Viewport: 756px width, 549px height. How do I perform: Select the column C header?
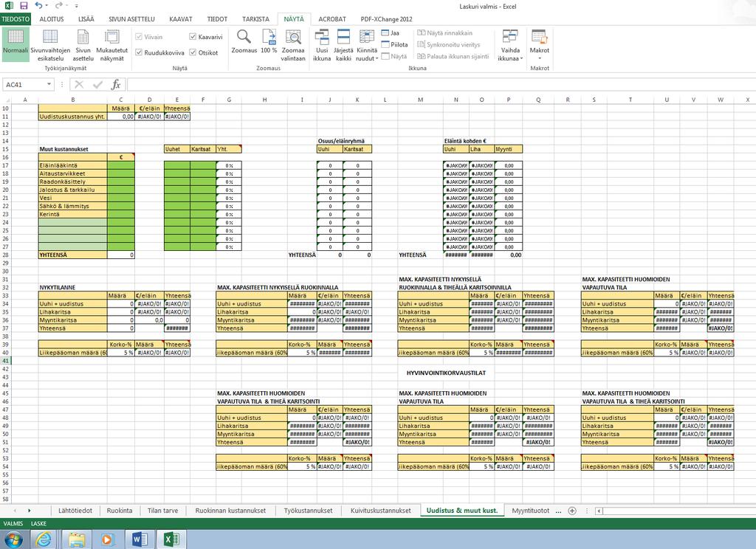click(121, 100)
